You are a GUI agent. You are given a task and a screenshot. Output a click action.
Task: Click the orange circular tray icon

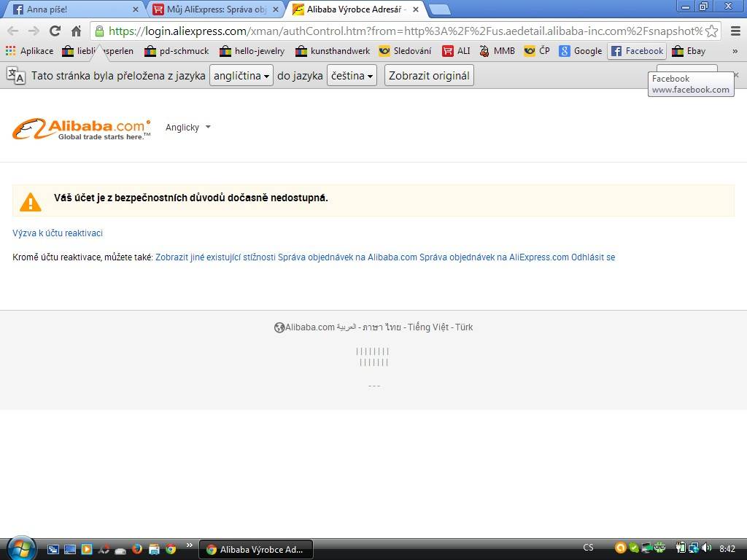tap(620, 548)
